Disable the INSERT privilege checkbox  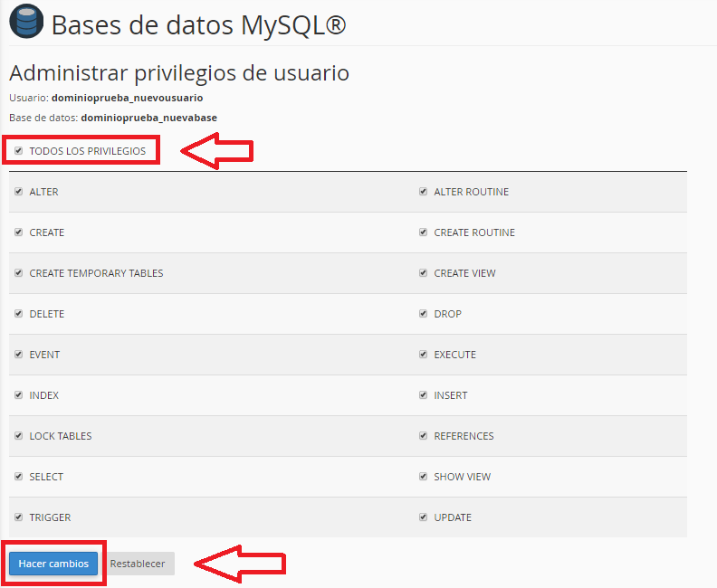(423, 394)
